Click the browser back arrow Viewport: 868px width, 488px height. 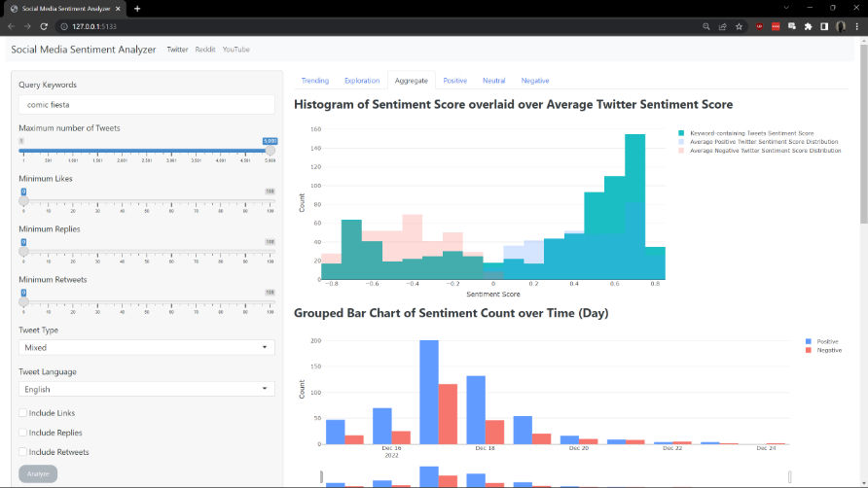pyautogui.click(x=13, y=26)
